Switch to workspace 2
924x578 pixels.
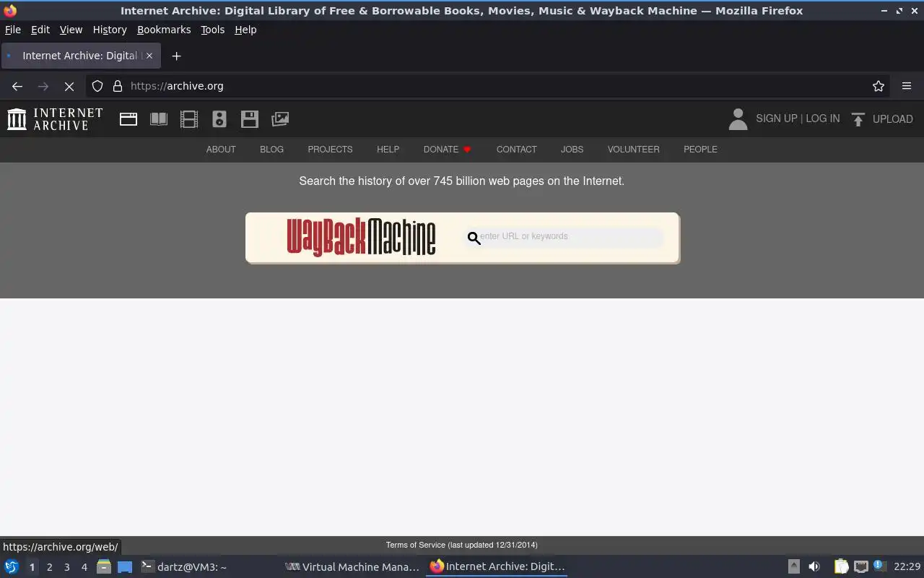click(x=49, y=567)
